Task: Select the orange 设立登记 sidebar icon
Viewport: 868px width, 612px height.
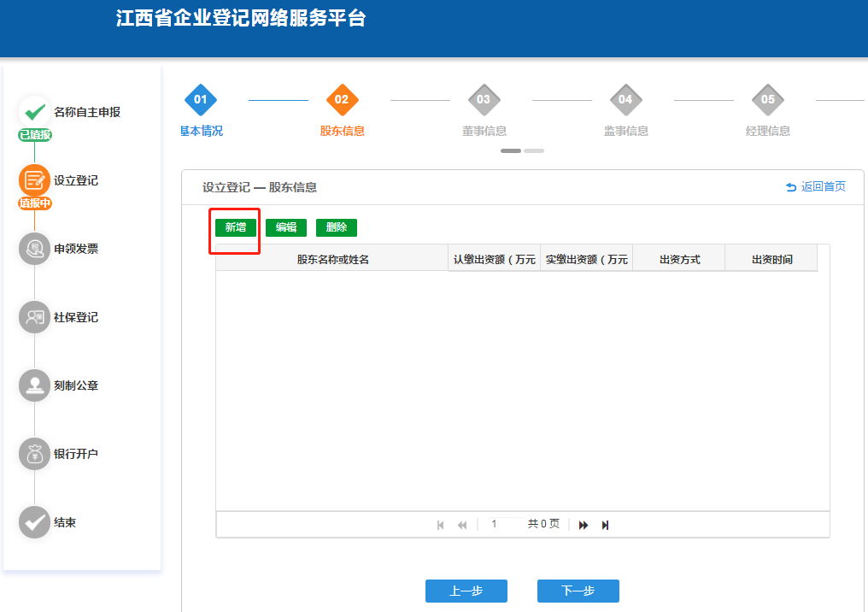Action: point(35,180)
